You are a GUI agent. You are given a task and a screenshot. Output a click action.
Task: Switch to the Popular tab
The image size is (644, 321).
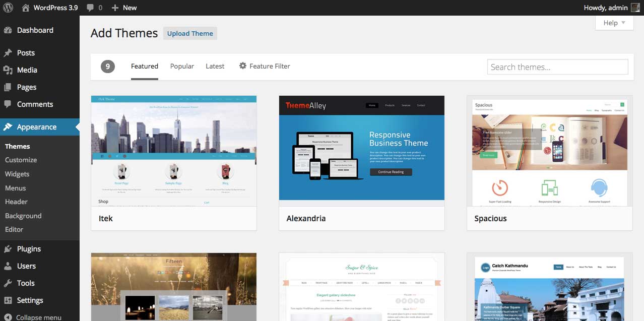182,66
